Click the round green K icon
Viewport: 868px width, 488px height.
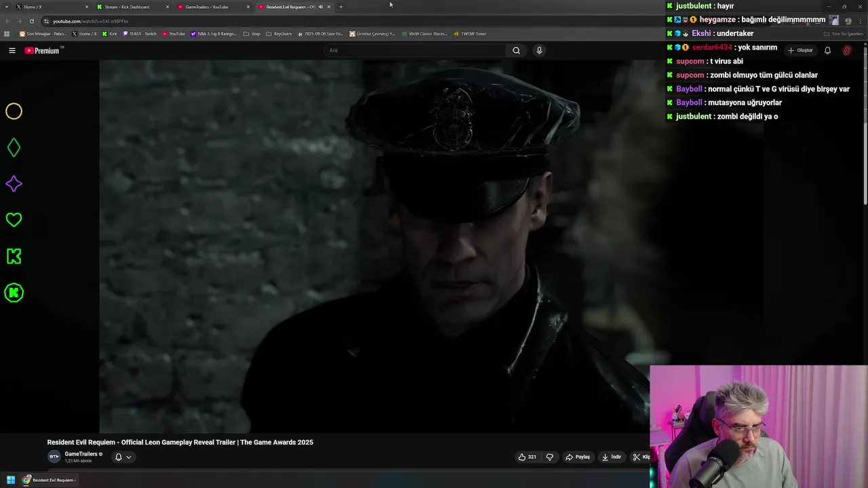click(x=14, y=293)
